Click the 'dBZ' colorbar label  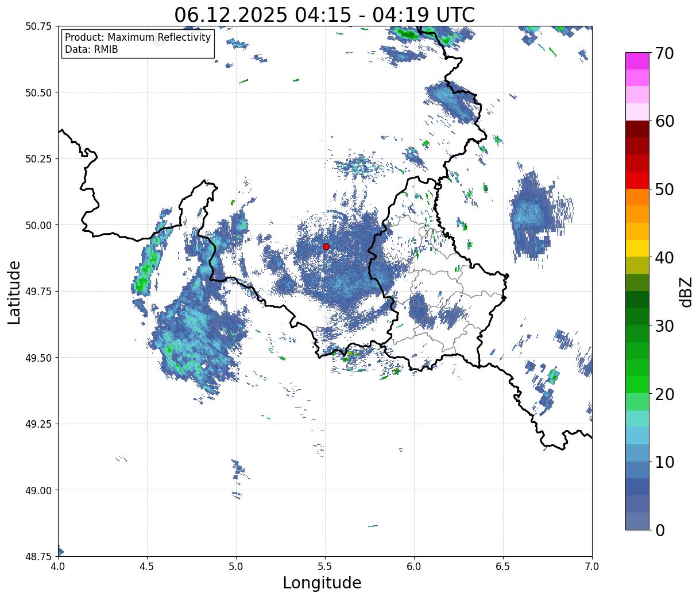coord(686,291)
